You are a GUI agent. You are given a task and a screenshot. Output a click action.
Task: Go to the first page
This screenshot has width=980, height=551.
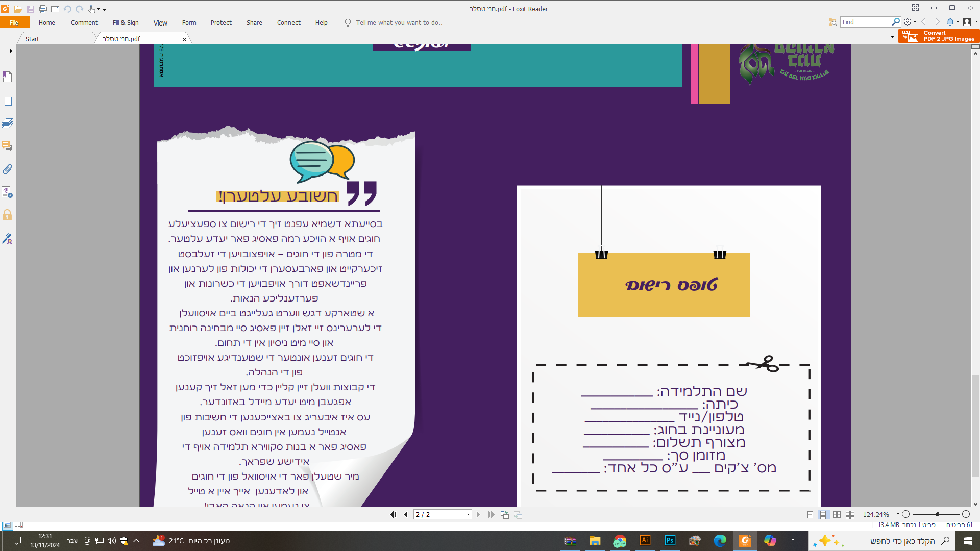[x=393, y=514]
